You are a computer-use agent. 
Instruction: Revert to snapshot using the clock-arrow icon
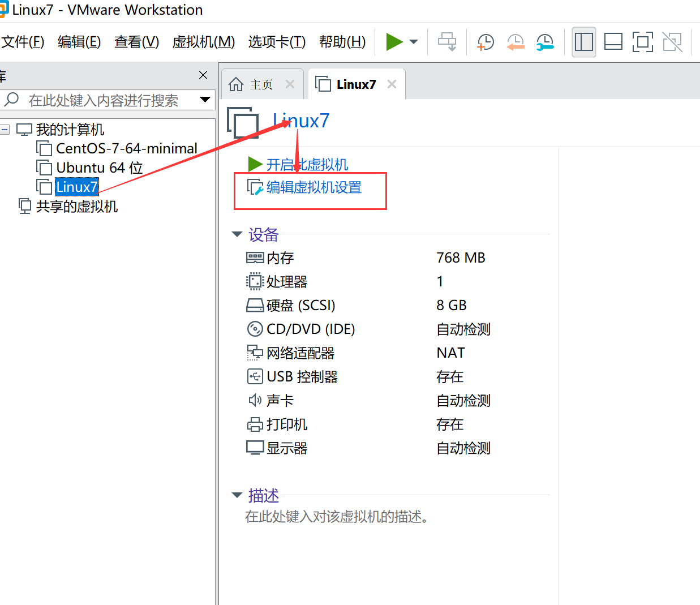[x=516, y=42]
